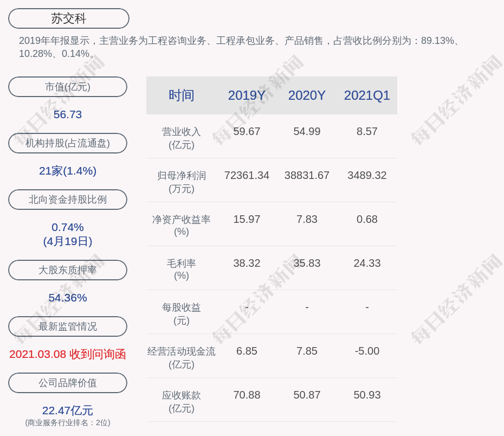504x436 pixels.
Task: Click receivables value 50.87
Action: [307, 395]
